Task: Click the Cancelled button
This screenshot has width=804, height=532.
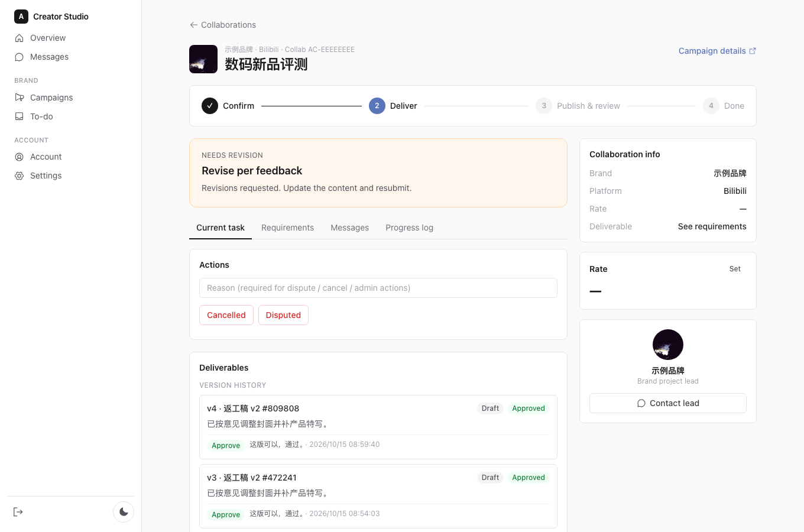Action: coord(226,315)
